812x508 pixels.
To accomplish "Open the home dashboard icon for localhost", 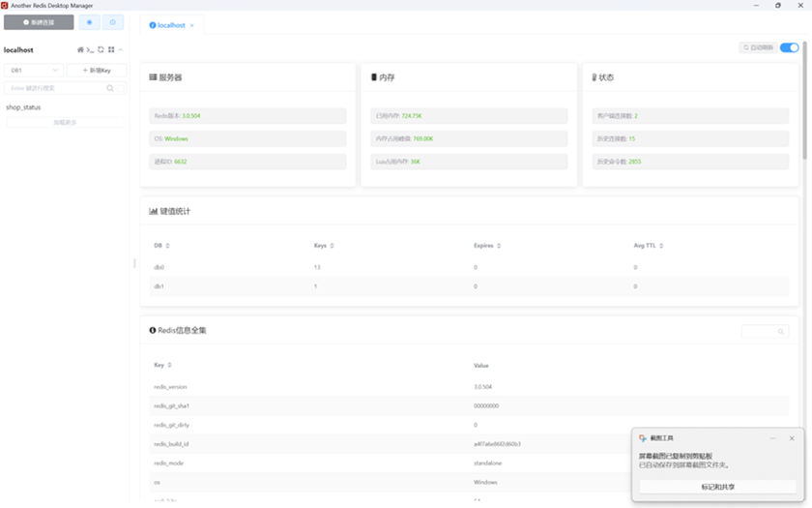I will (x=80, y=49).
